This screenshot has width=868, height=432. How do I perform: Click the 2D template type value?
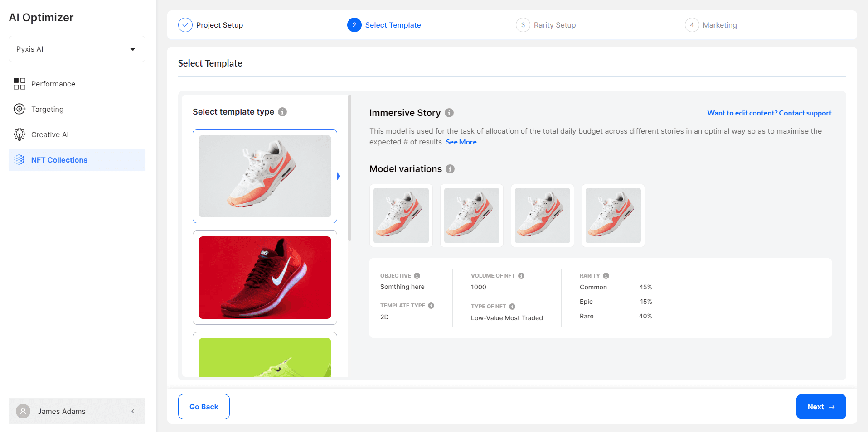click(x=384, y=317)
